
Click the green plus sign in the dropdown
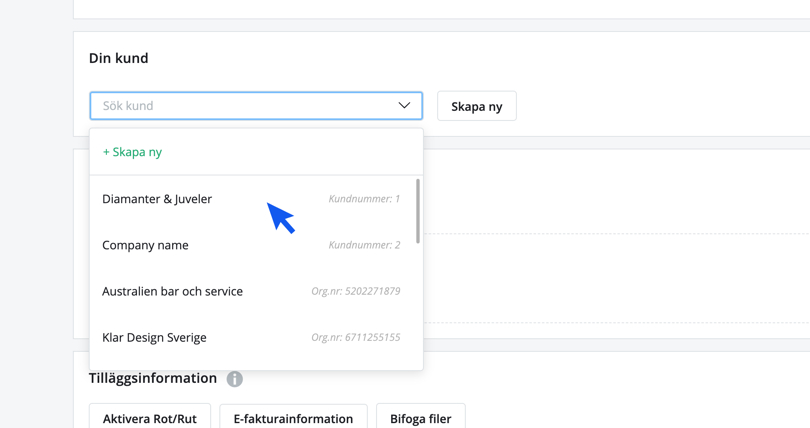click(x=107, y=152)
